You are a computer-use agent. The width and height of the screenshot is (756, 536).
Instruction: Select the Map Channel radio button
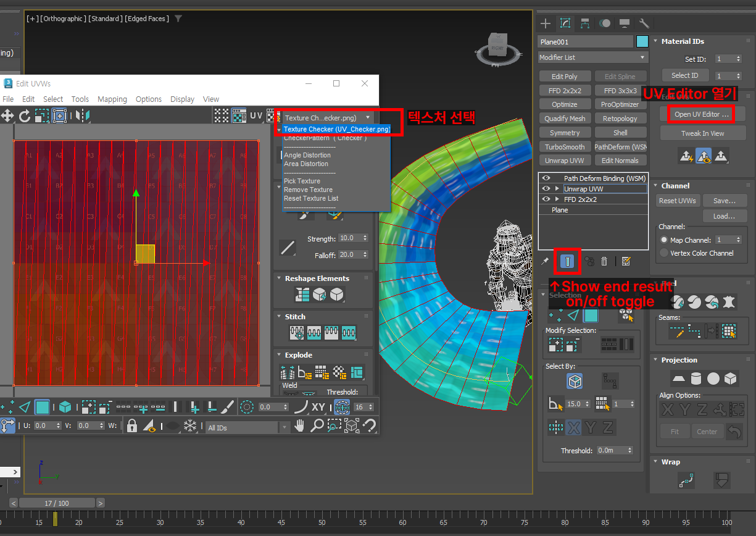[664, 240]
